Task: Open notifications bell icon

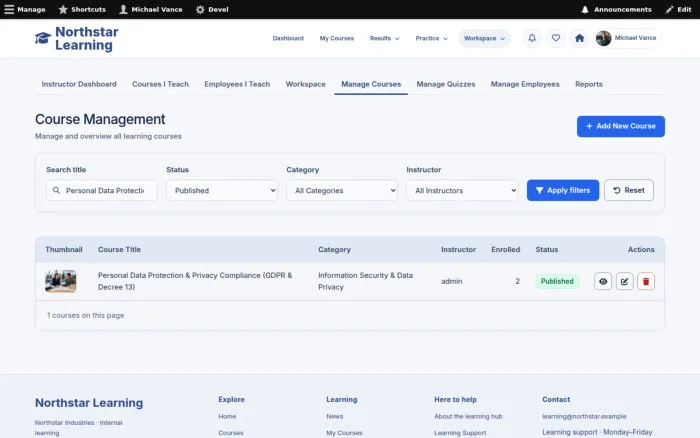Action: click(532, 38)
